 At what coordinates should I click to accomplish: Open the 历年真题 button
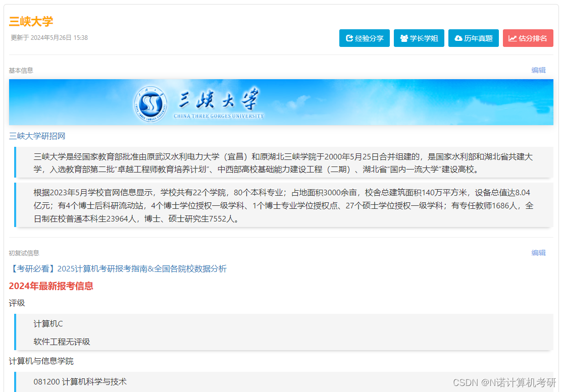pos(473,38)
